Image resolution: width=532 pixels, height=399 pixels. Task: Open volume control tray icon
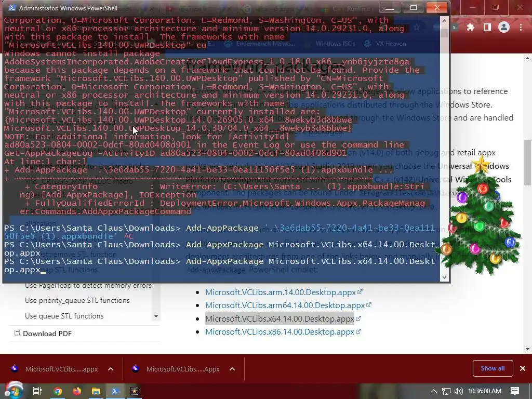(x=458, y=391)
